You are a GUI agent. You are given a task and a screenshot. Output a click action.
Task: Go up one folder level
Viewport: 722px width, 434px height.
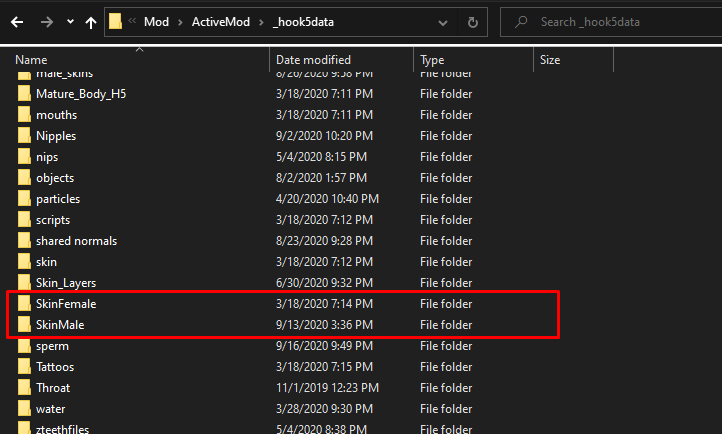click(x=91, y=22)
